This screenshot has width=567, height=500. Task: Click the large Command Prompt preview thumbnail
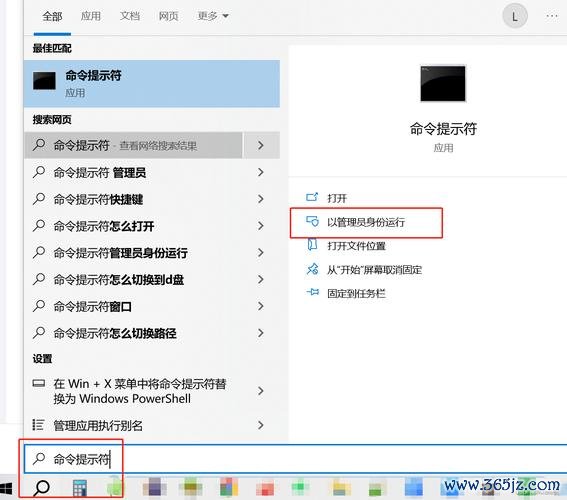[443, 83]
